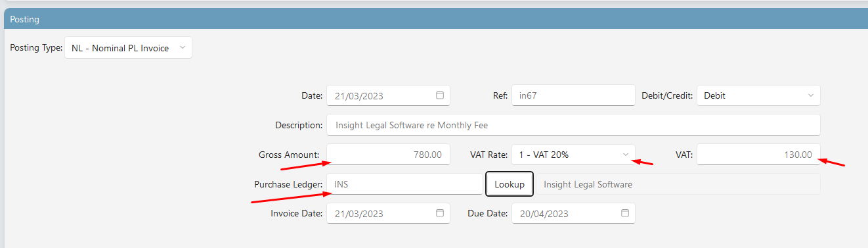The height and width of the screenshot is (248, 868).
Task: Click the Gross Amount label
Action: (289, 155)
